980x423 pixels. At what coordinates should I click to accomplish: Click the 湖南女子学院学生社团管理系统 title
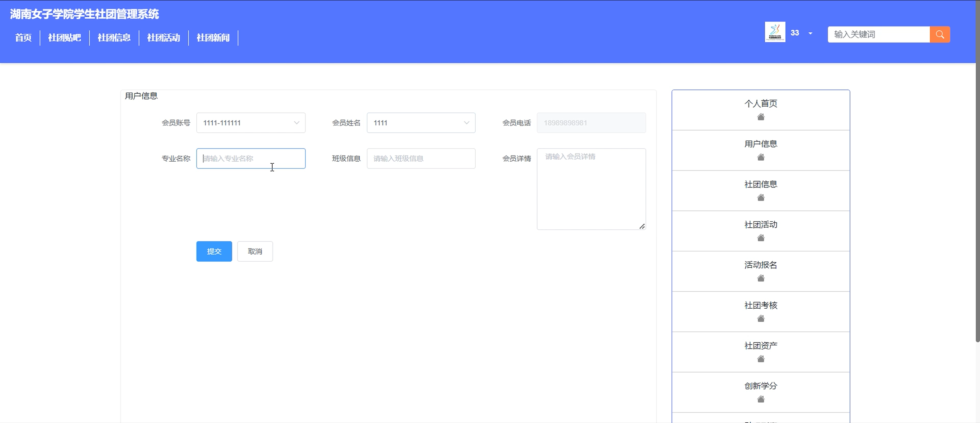point(84,14)
